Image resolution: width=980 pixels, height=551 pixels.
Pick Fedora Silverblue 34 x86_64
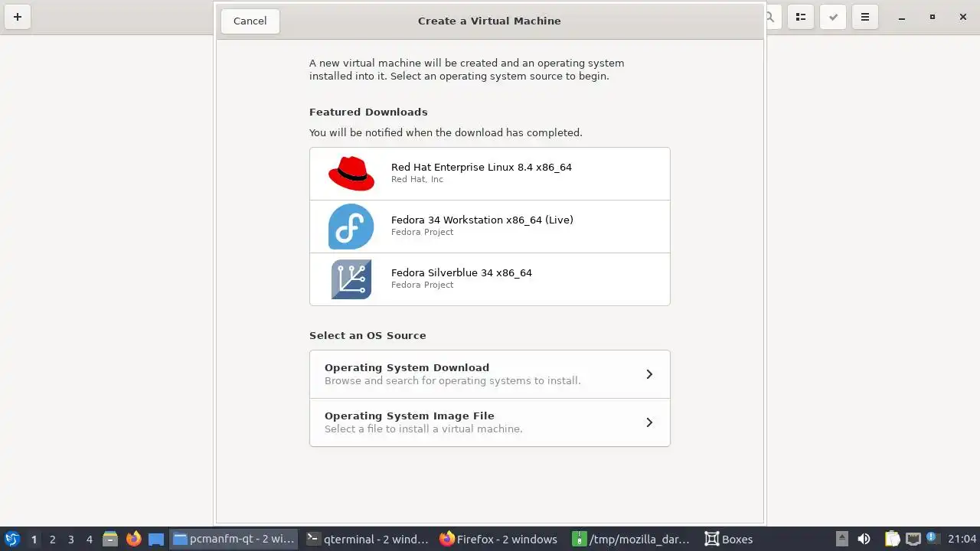click(490, 279)
